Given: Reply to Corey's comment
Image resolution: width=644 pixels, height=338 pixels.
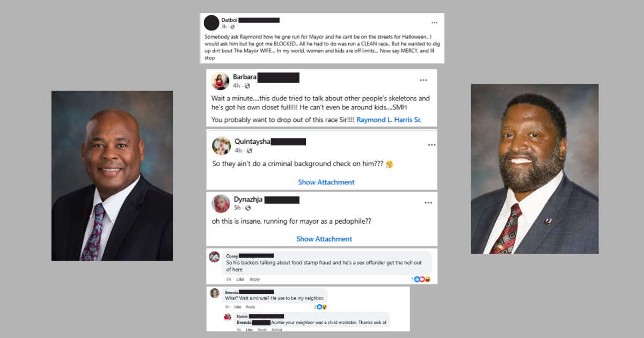Looking at the screenshot, I should tap(254, 280).
